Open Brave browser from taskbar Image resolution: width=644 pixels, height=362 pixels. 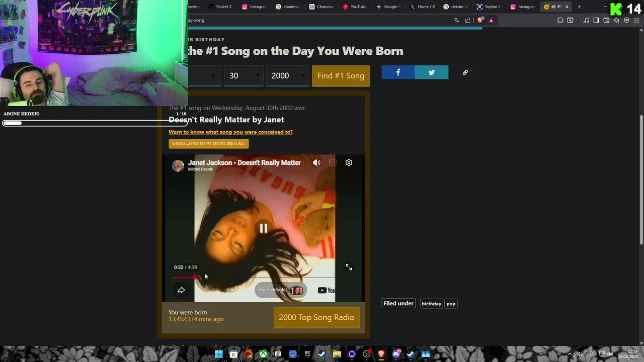[x=381, y=354]
